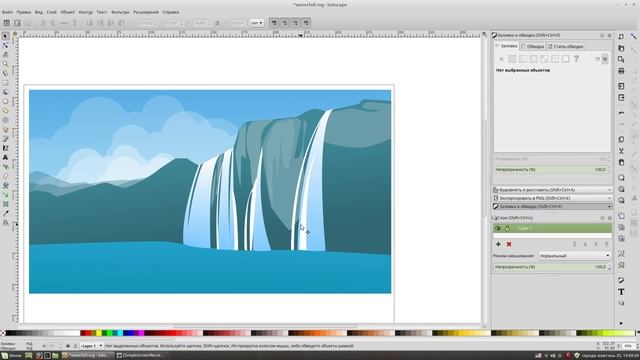Click Select all in all layers icon
This screenshot has height=360, width=640.
click(17, 23)
